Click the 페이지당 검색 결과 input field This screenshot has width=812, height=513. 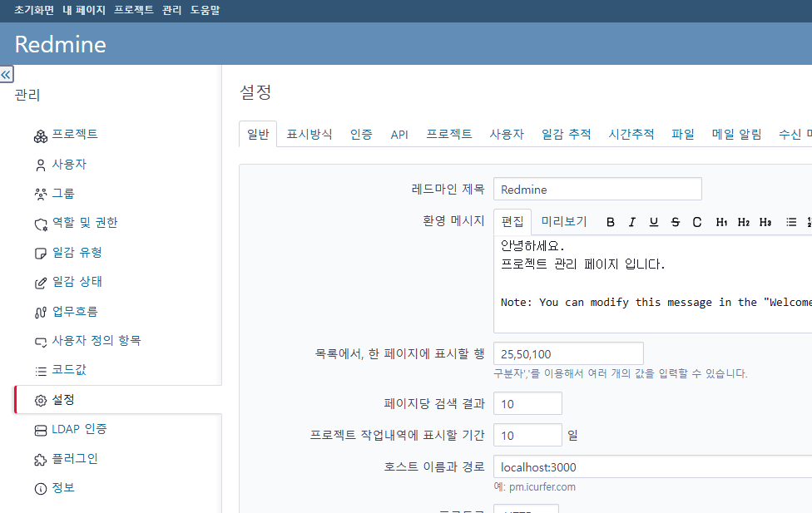[x=527, y=403]
